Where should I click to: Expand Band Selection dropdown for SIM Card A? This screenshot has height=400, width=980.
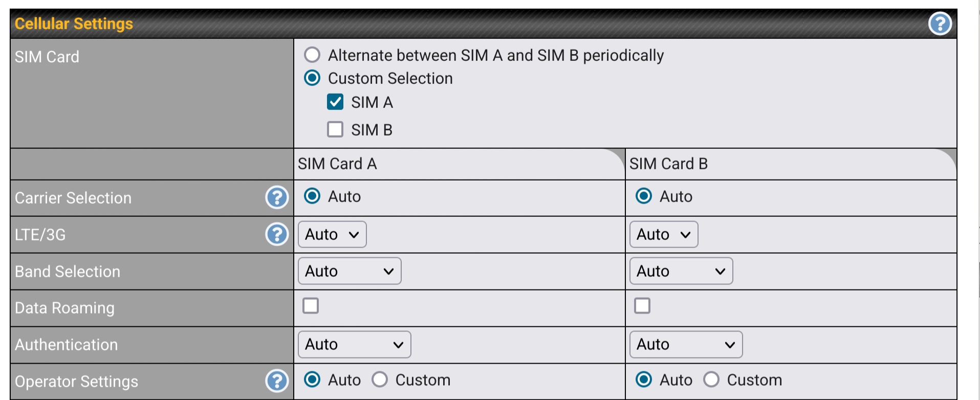click(350, 271)
